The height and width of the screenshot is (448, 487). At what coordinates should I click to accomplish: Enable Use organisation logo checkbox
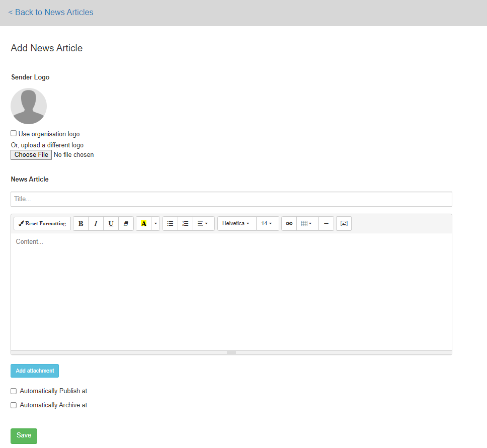[14, 133]
